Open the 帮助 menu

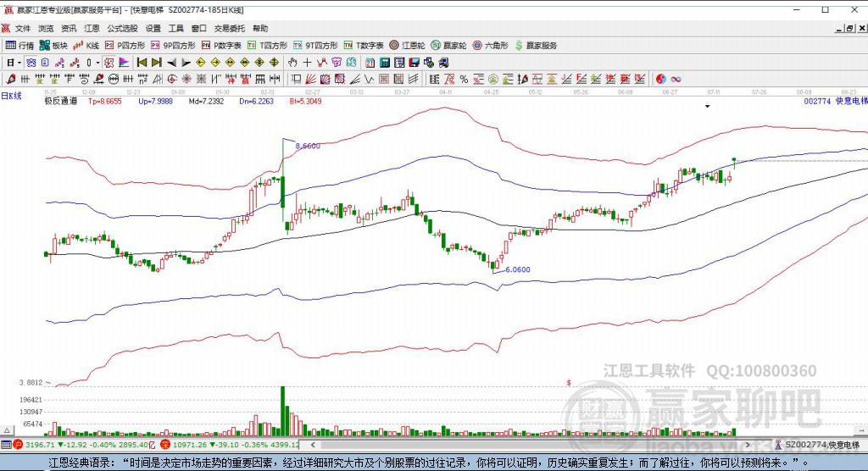[x=260, y=28]
